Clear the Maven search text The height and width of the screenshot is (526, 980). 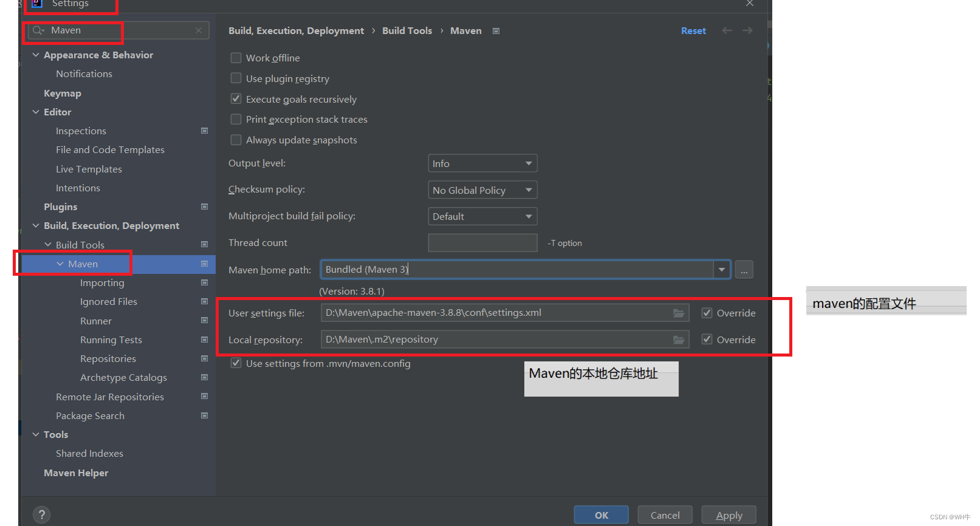click(x=199, y=30)
